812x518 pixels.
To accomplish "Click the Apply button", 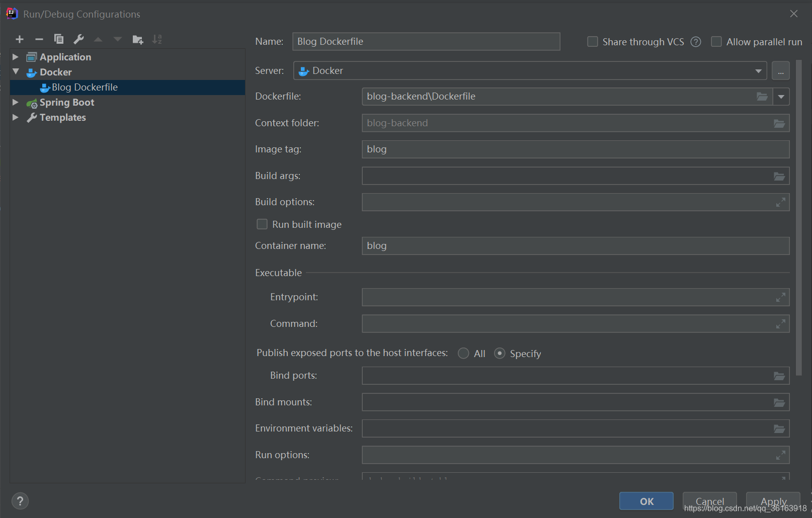I will pyautogui.click(x=773, y=501).
